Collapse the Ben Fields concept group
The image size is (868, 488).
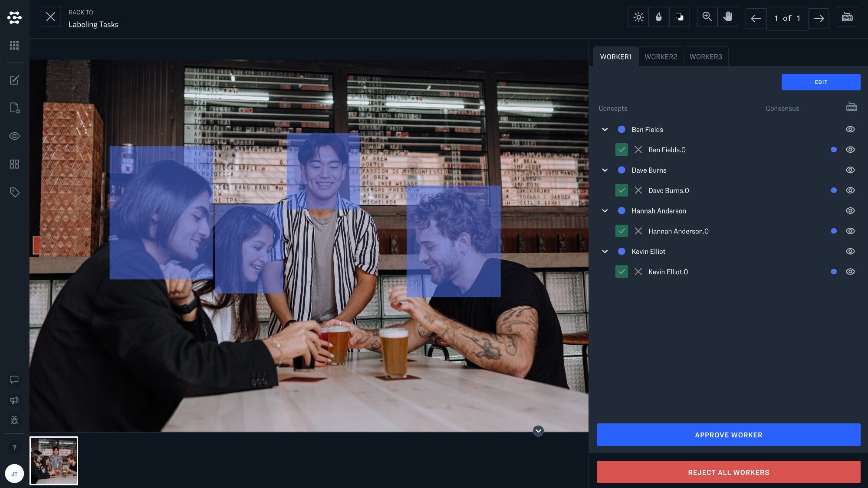coord(605,130)
